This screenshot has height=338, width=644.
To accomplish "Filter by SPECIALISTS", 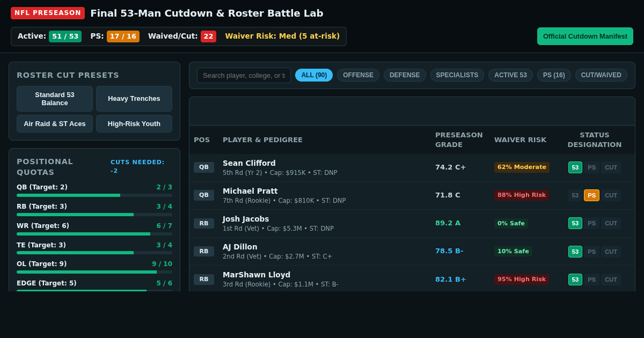I will 457,75.
